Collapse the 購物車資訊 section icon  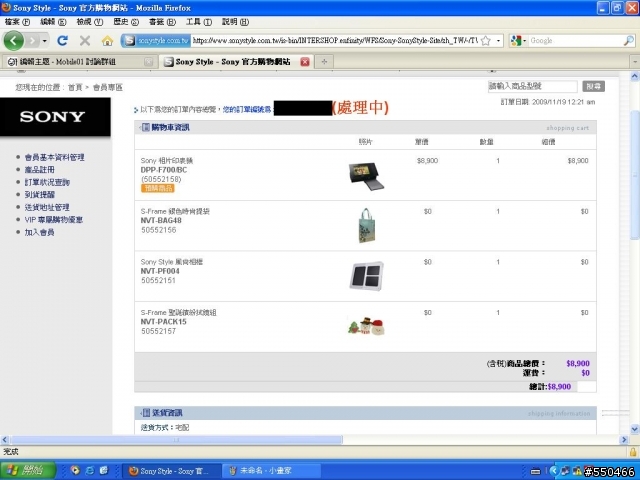coord(144,127)
